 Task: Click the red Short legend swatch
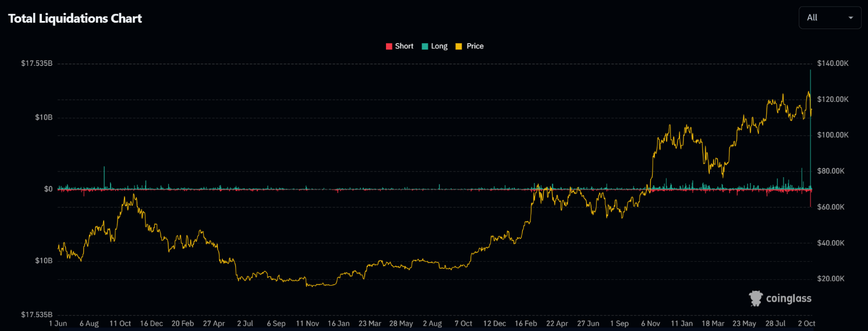click(389, 46)
